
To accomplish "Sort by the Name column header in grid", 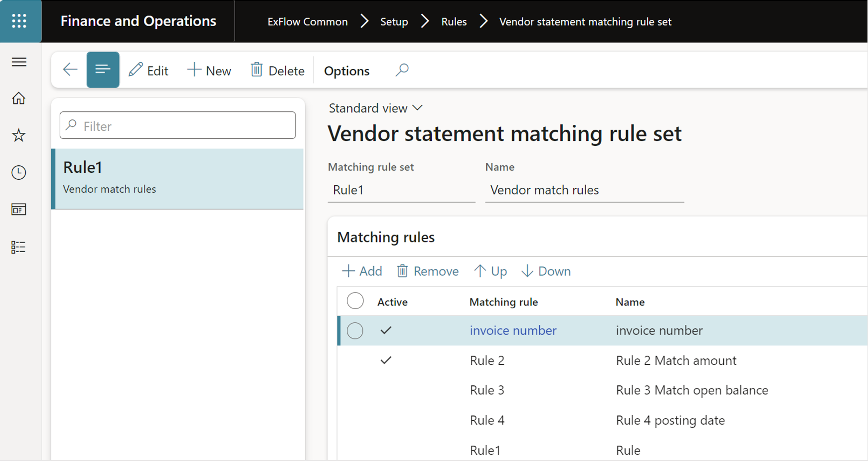I will [x=630, y=302].
